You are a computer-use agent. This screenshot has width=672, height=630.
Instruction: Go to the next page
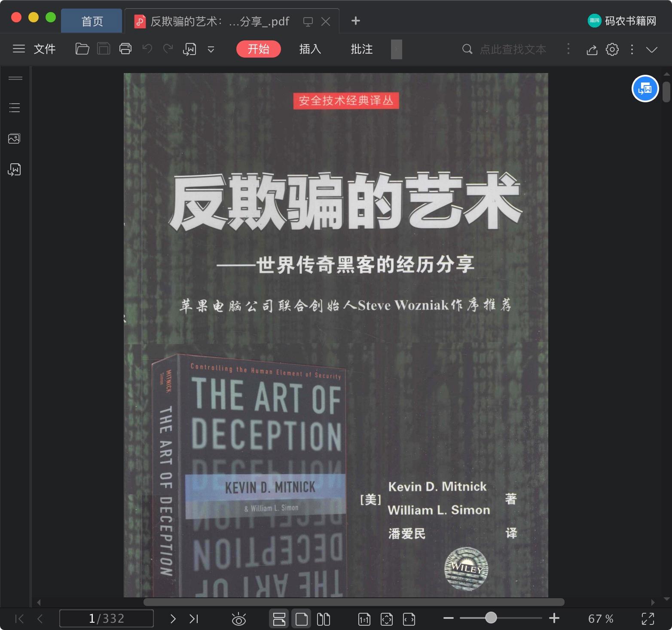173,619
